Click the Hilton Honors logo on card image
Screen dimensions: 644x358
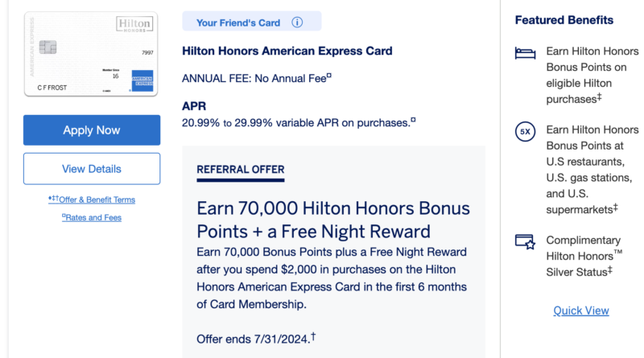click(134, 25)
